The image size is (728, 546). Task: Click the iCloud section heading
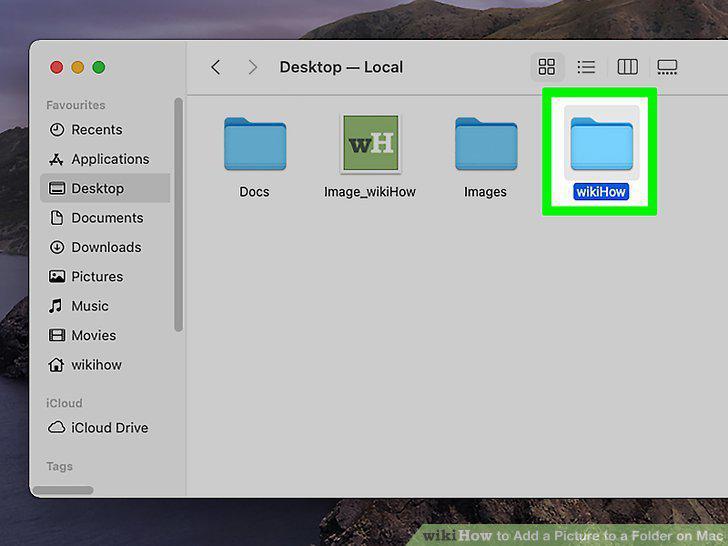64,403
